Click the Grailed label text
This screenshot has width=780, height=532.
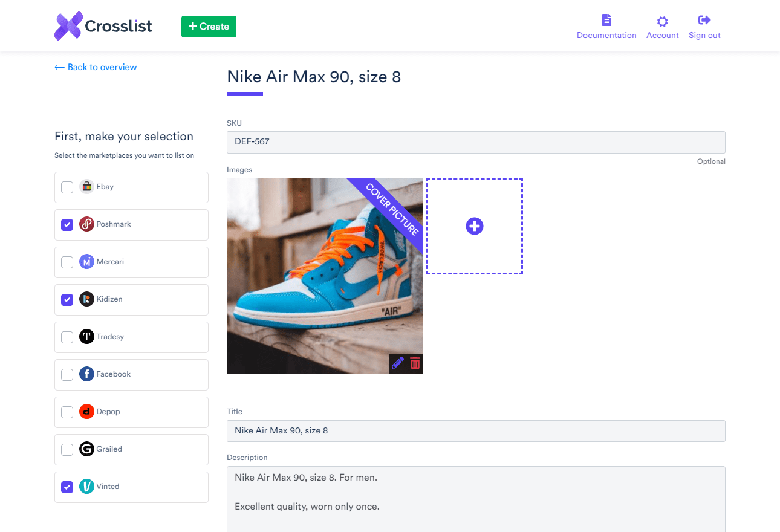tap(109, 449)
